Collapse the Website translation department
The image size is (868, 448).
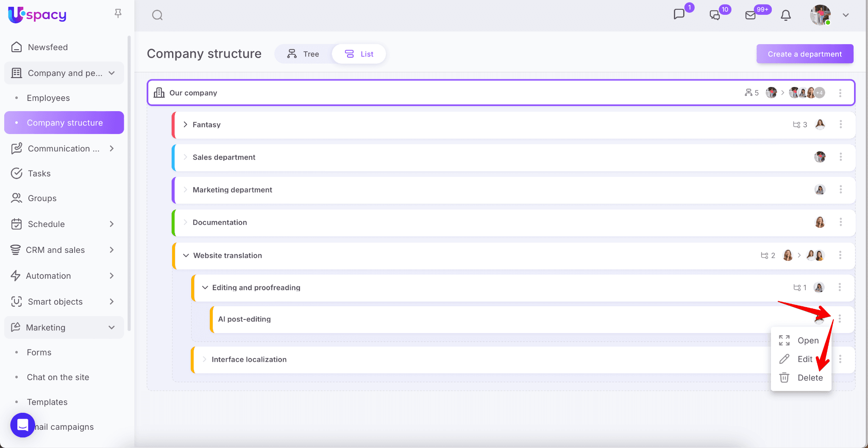[x=186, y=255]
